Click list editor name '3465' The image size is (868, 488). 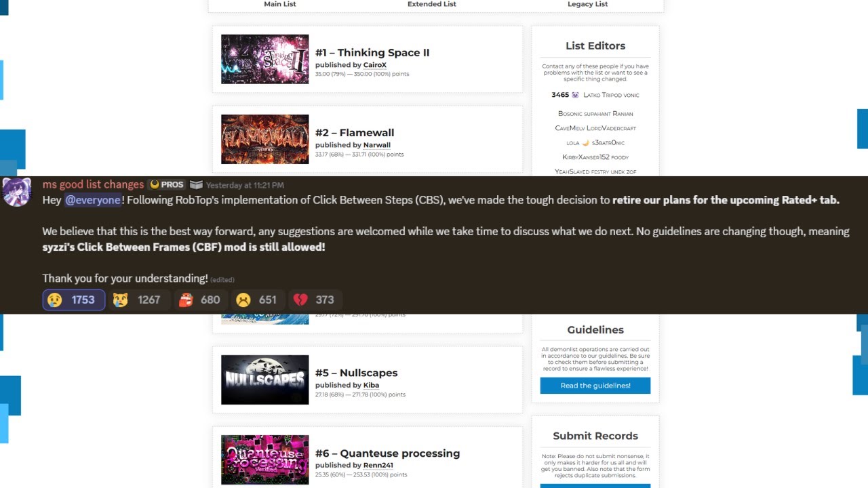point(560,95)
